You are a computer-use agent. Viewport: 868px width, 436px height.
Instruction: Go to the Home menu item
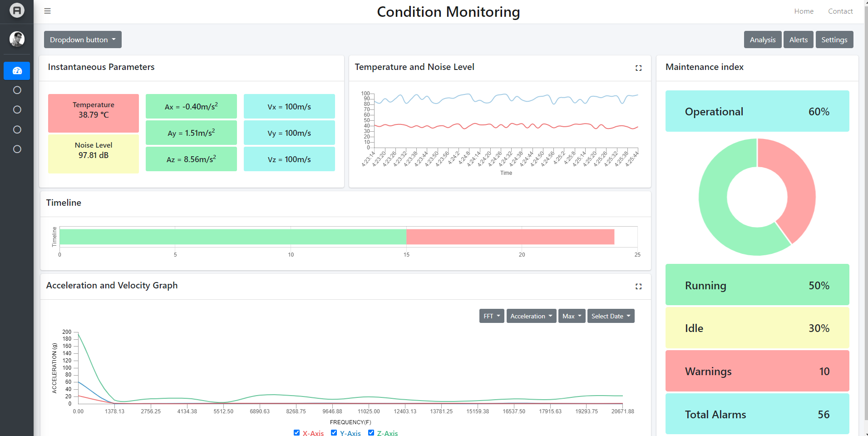click(x=804, y=11)
